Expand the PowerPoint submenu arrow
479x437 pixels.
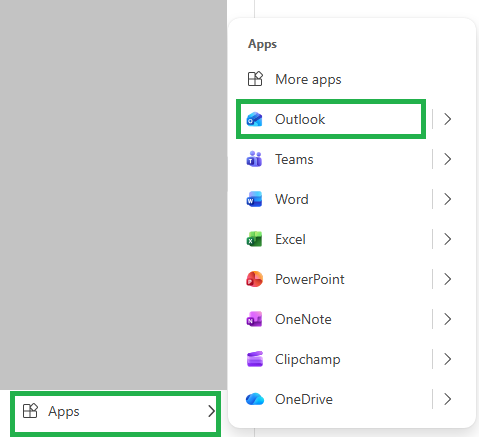click(448, 279)
